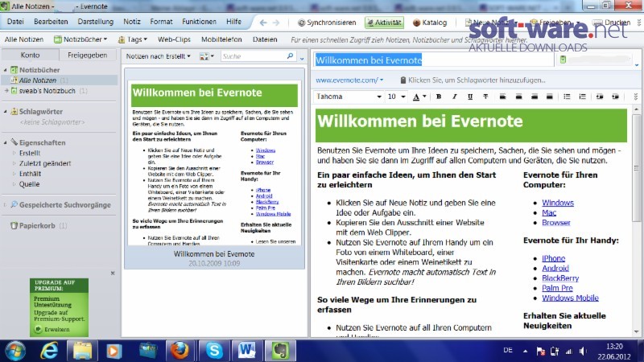Open the font color dropdown
The image size is (644, 362).
(424, 97)
